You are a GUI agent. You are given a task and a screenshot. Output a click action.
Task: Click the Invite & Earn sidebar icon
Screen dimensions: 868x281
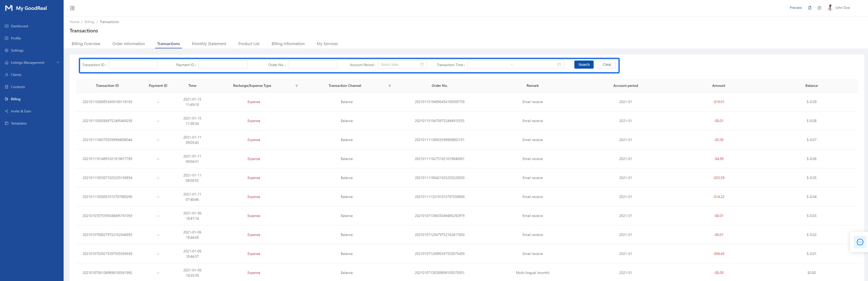[7, 111]
